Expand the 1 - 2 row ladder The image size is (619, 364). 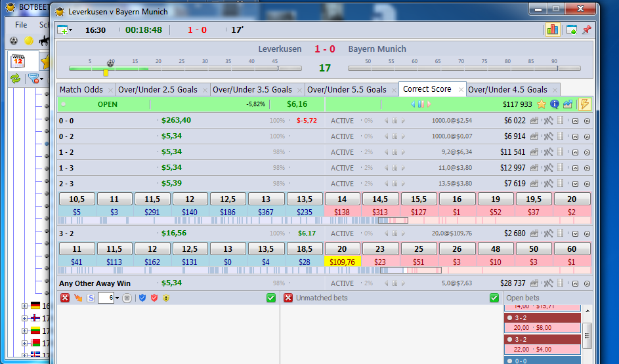tap(575, 152)
